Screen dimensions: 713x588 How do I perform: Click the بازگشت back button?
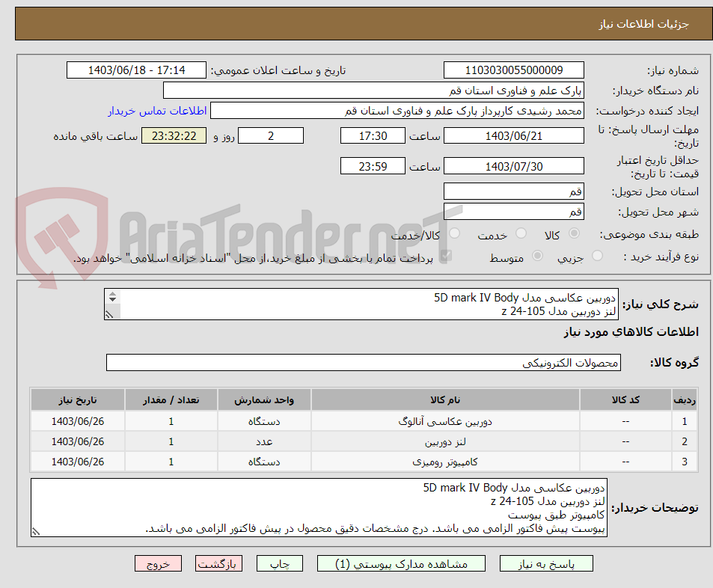click(218, 563)
